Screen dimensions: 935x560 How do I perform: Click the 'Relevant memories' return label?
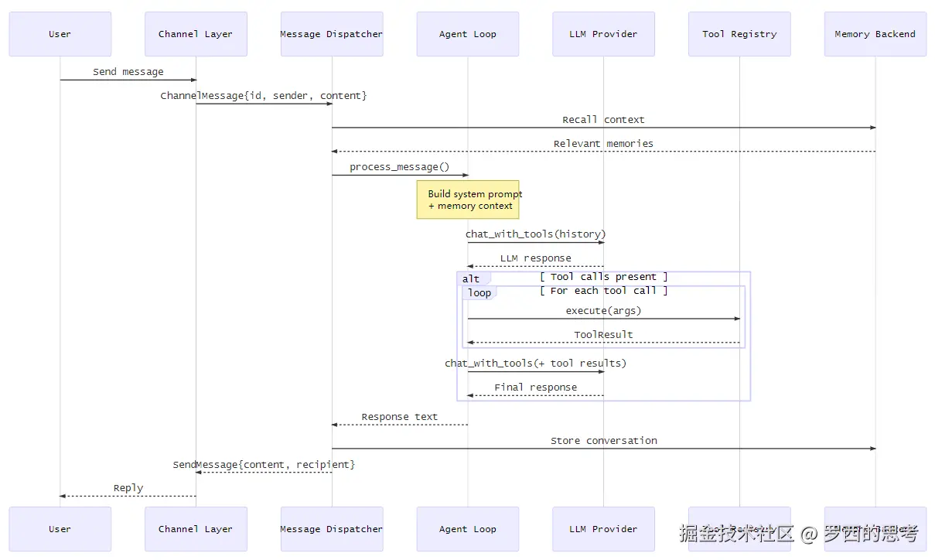click(x=604, y=144)
